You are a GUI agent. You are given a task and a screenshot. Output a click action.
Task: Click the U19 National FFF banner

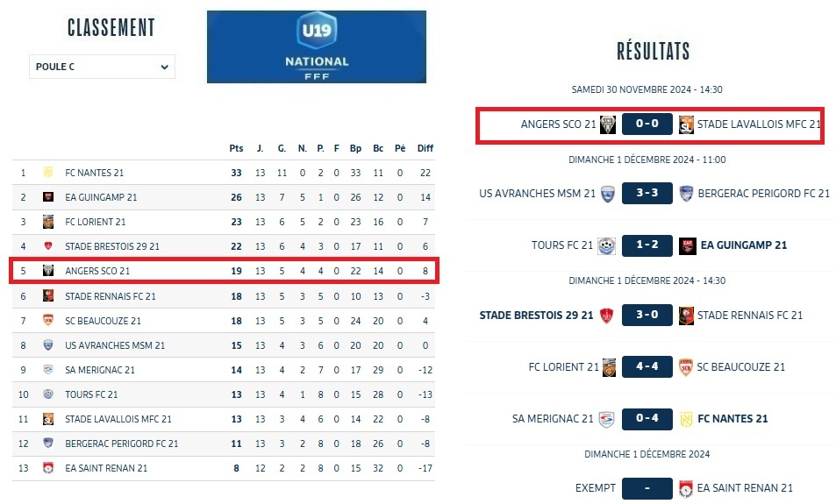(x=316, y=47)
